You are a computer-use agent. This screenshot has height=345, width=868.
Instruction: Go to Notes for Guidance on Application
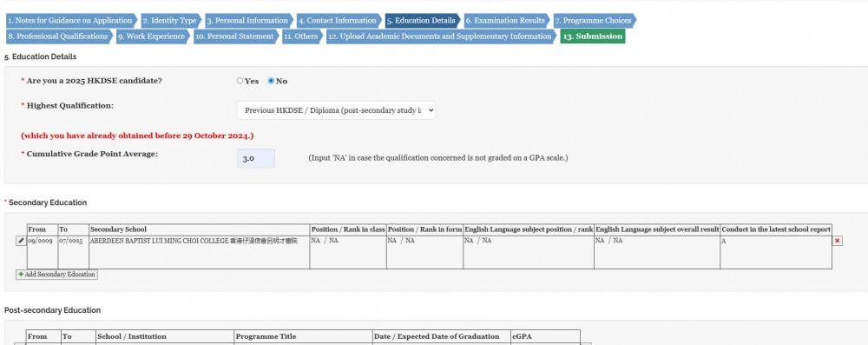click(x=72, y=21)
